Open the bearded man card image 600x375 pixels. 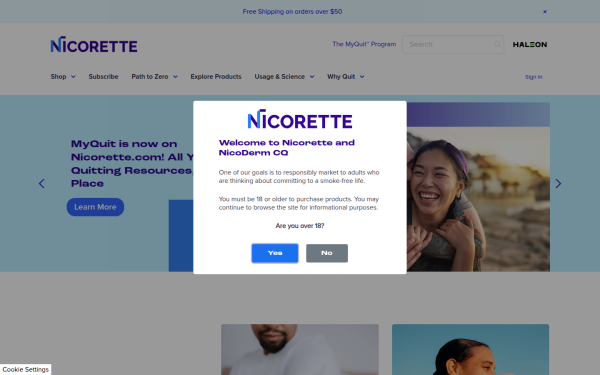(300, 349)
